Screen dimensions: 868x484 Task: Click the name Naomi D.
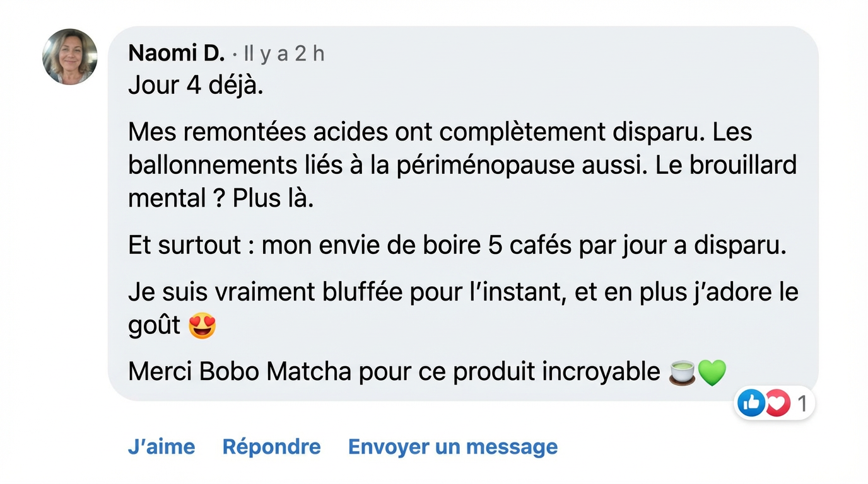(x=175, y=53)
